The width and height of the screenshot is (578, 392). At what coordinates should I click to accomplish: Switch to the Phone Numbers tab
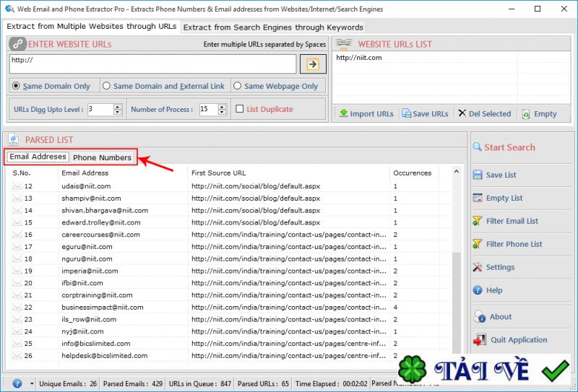pyautogui.click(x=102, y=157)
